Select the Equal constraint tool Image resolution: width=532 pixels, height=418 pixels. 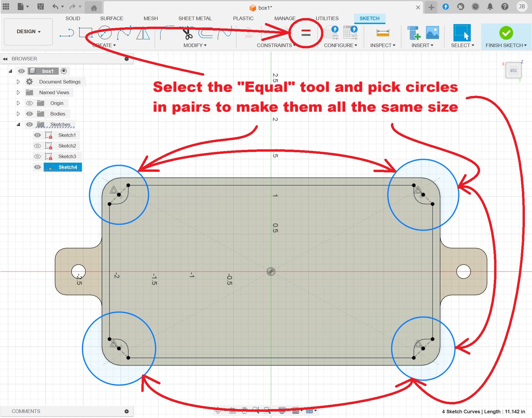306,33
